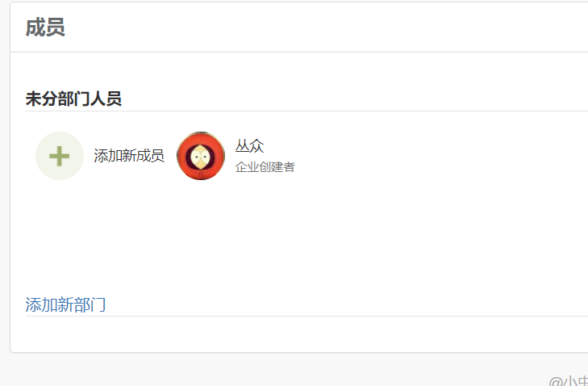588x386 pixels.
Task: Open member card for 丛众
Action: [236, 156]
